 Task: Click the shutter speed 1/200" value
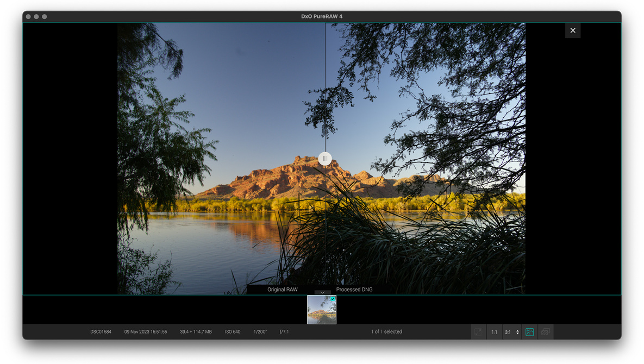pos(260,331)
